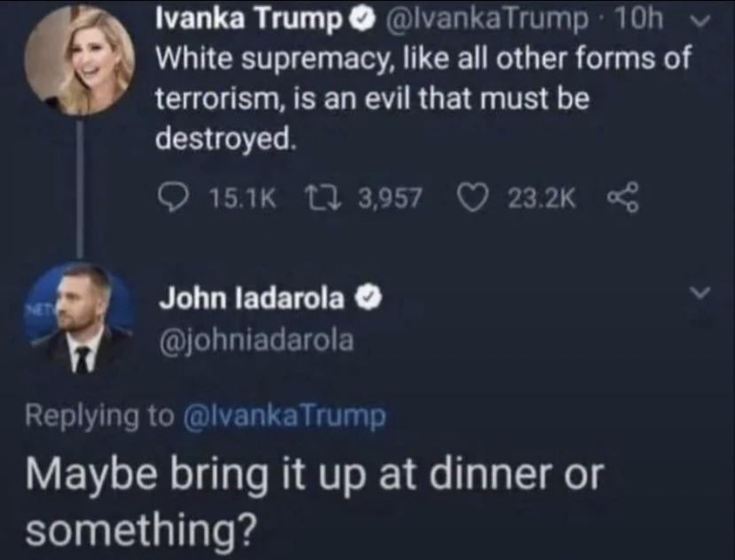This screenshot has height=560, width=735.
Task: Expand options chevron on Ivanka's tweet
Action: pyautogui.click(x=700, y=21)
